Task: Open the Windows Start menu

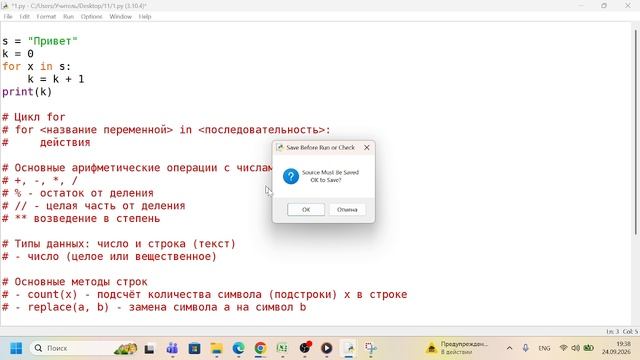Action: tap(16, 348)
